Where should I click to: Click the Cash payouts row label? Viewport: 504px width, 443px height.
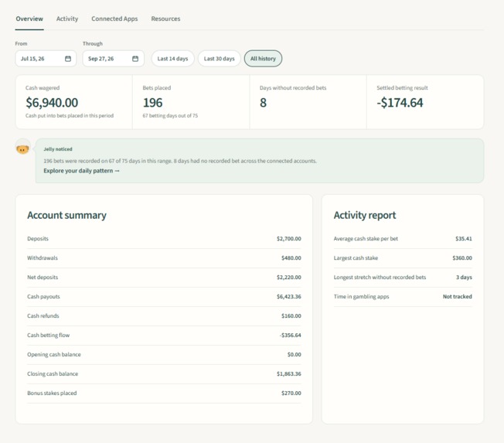pos(43,296)
